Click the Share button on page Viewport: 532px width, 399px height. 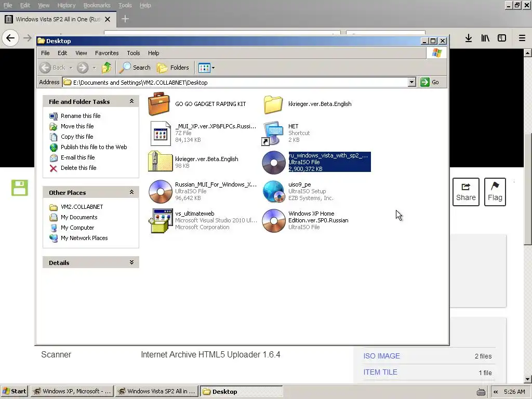click(466, 192)
